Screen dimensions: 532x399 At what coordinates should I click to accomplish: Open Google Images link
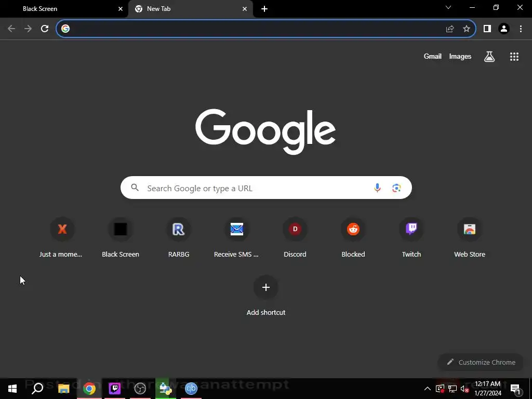460,56
